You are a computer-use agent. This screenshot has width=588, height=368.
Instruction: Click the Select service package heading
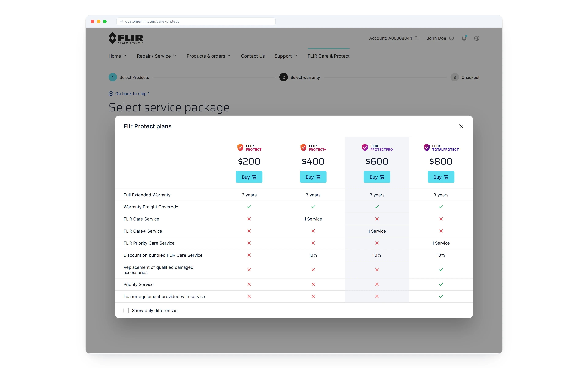click(x=169, y=107)
